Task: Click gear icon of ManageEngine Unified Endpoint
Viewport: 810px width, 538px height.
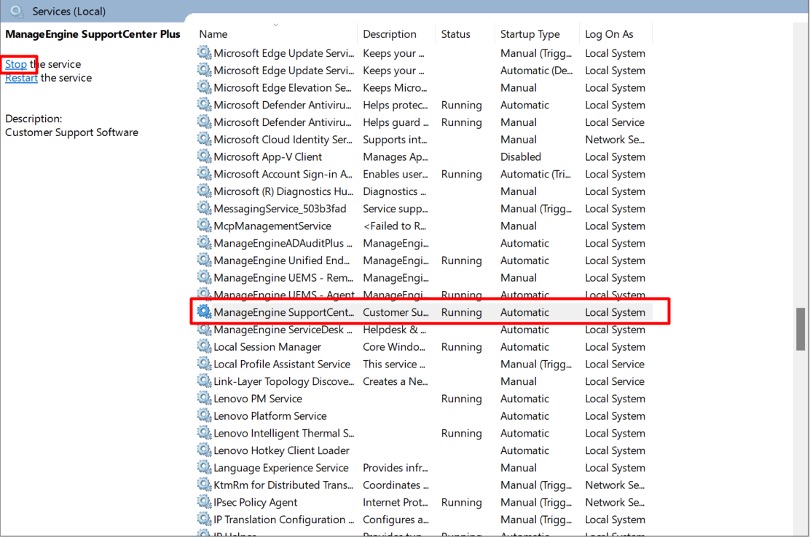Action: coord(204,260)
